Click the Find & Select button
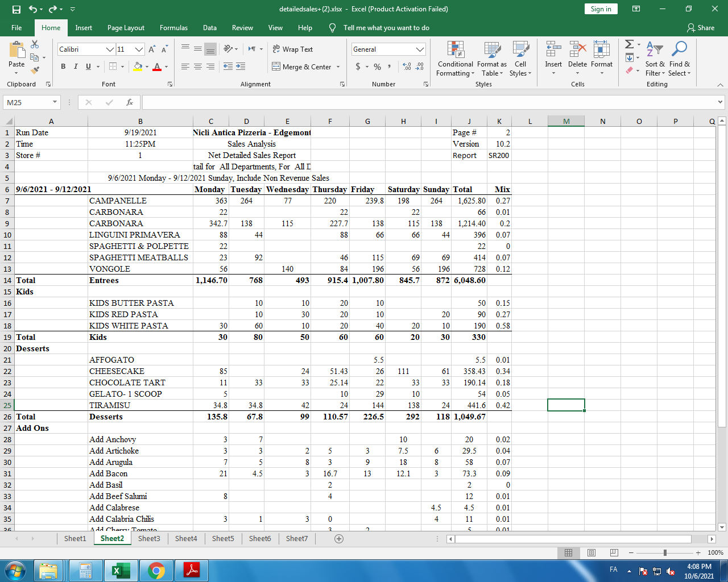728x582 pixels. click(679, 58)
